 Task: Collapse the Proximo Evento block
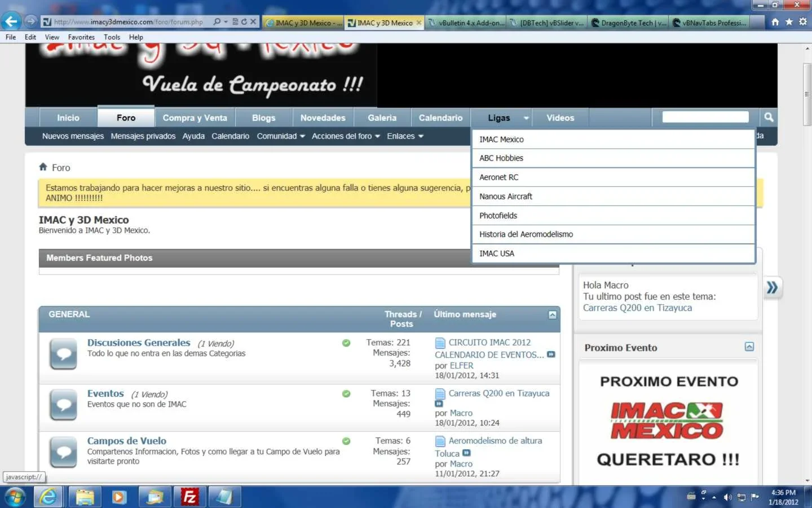pos(749,347)
